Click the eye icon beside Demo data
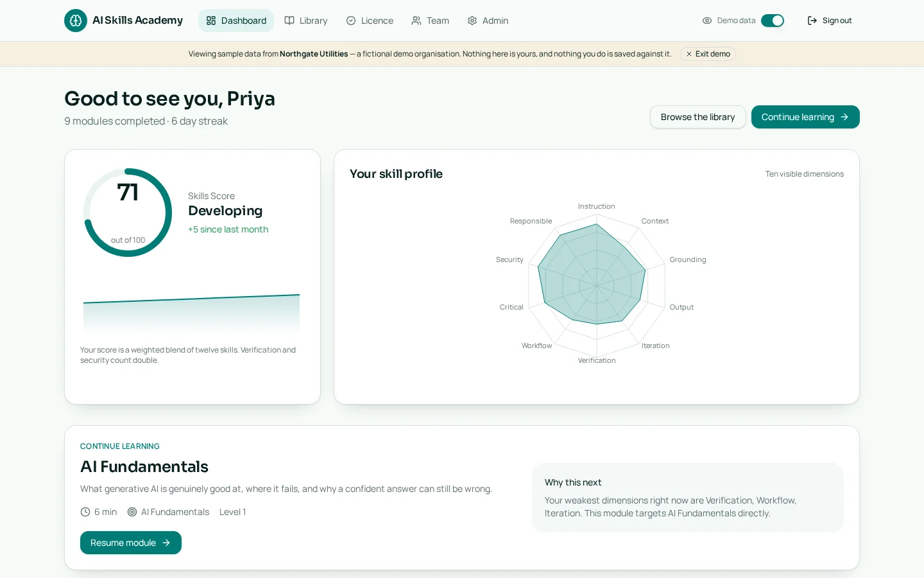 707,21
